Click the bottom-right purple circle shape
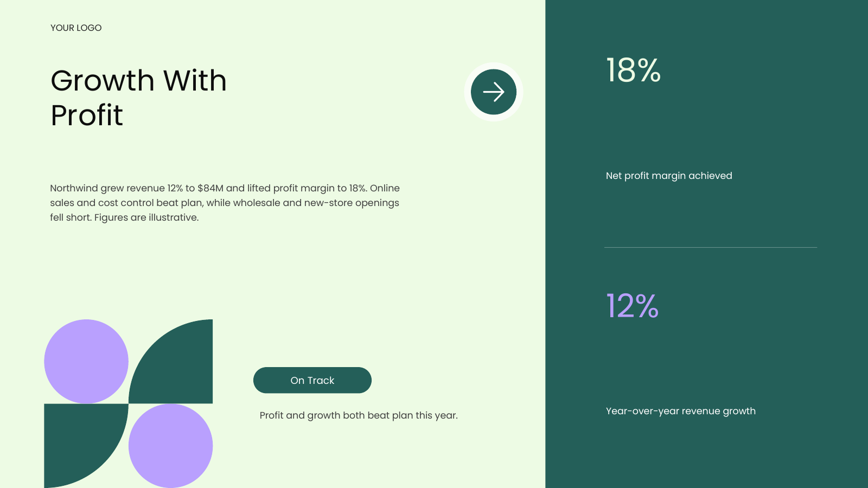Image resolution: width=868 pixels, height=488 pixels. point(170,446)
